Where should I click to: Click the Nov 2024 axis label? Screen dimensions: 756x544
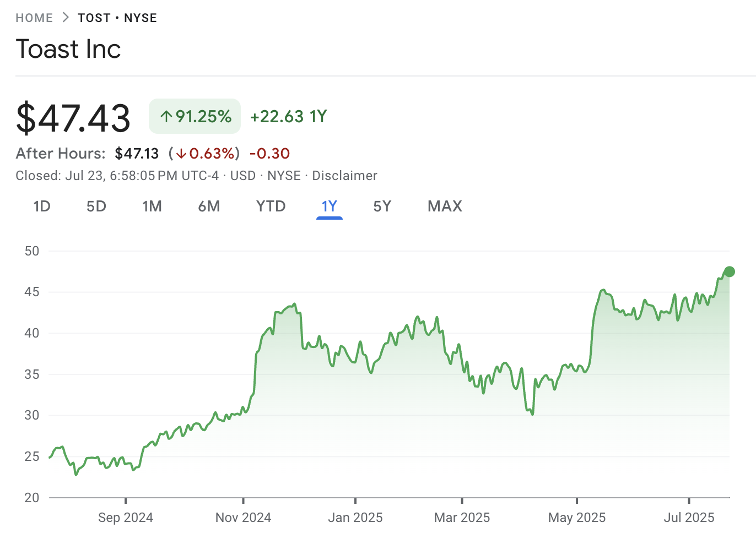tap(243, 518)
